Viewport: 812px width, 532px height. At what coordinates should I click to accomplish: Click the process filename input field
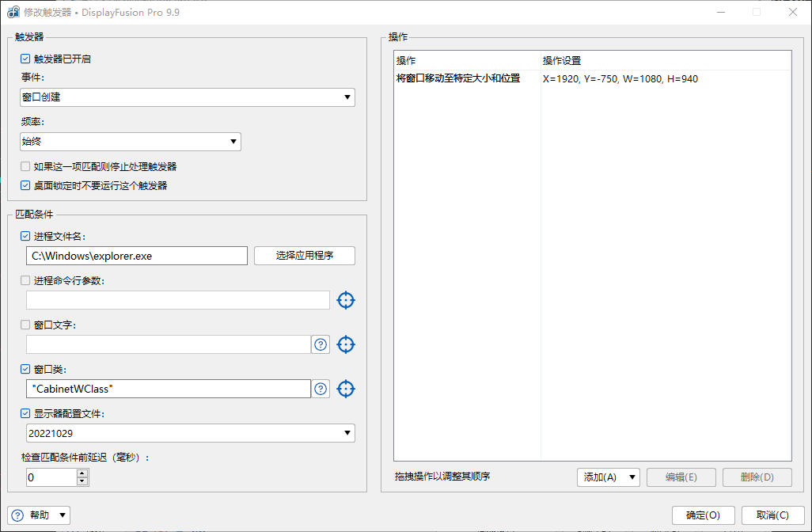click(x=137, y=256)
